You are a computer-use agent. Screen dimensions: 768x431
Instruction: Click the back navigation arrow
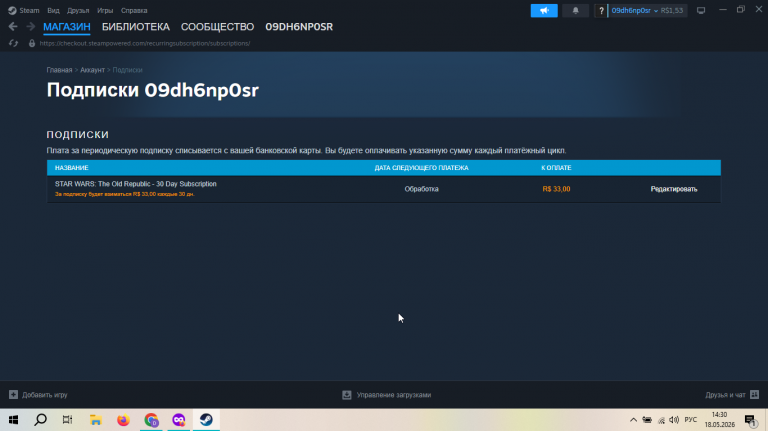point(13,27)
